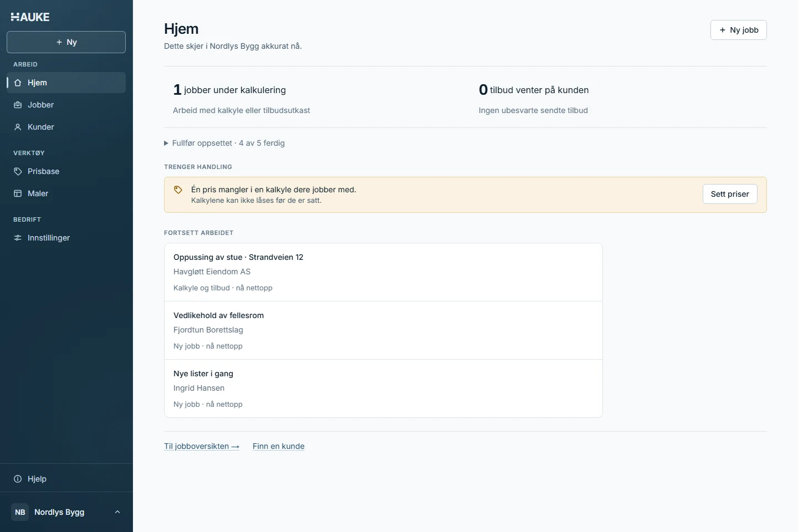Open Innstillinger via its sliders icon
798x532 pixels.
click(x=18, y=238)
